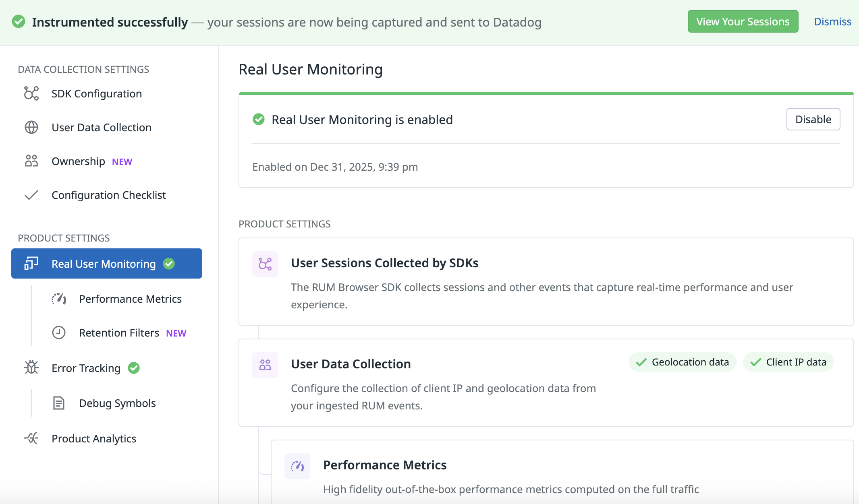The width and height of the screenshot is (859, 504).
Task: Click the Debug Symbols document icon
Action: click(59, 403)
